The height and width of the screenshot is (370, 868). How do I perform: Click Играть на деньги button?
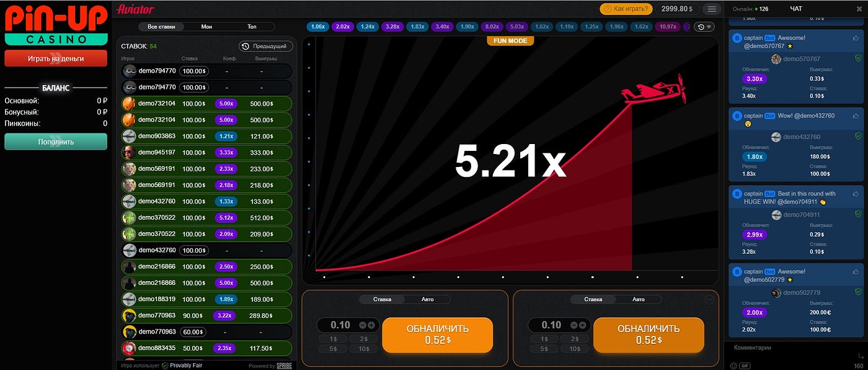point(56,58)
